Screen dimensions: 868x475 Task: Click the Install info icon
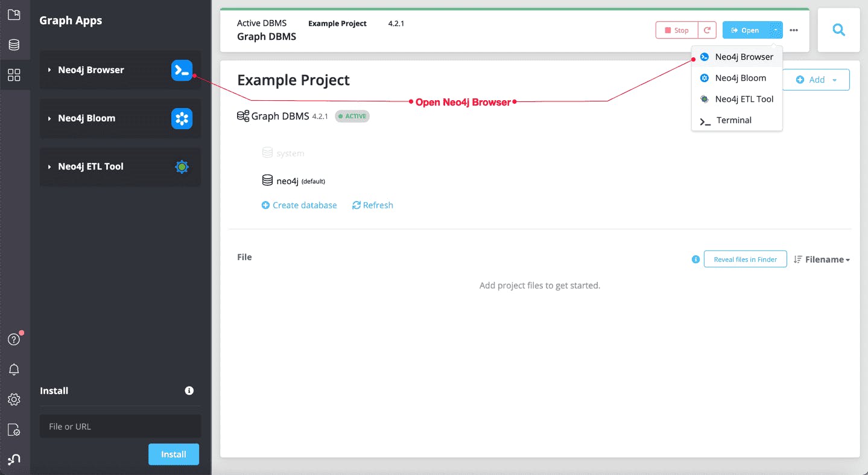[x=189, y=391]
